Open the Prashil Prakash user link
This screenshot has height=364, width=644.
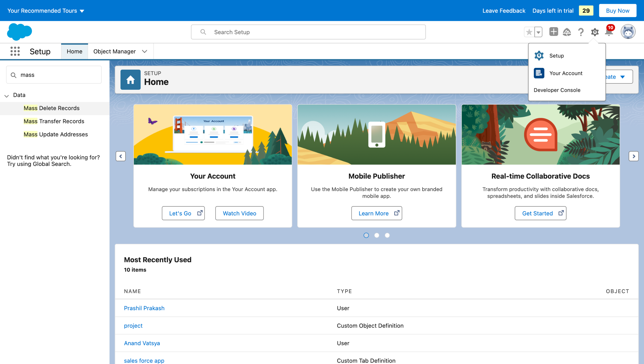click(144, 308)
